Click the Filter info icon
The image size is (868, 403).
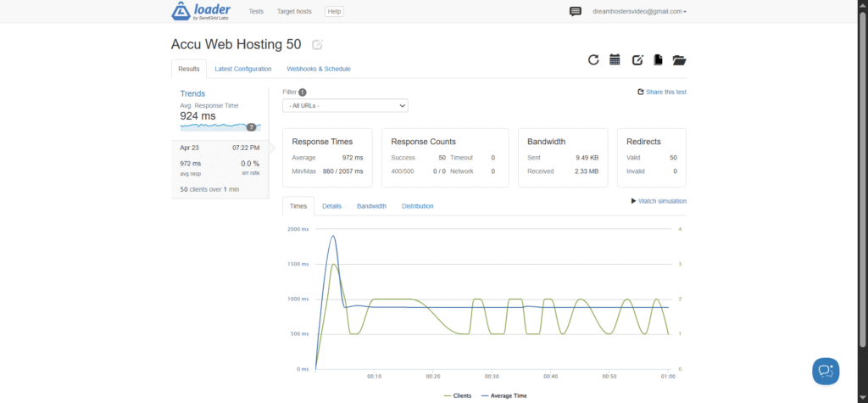303,92
